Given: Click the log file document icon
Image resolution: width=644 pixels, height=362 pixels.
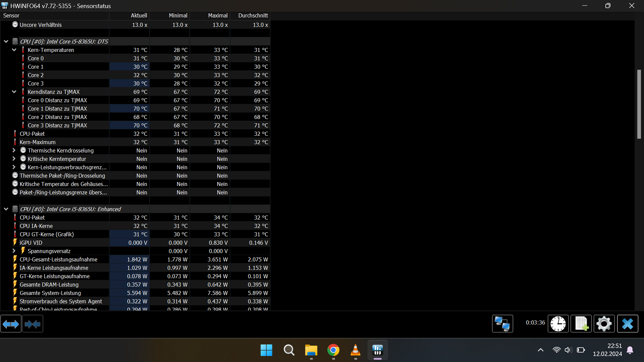Looking at the screenshot, I should pyautogui.click(x=581, y=324).
